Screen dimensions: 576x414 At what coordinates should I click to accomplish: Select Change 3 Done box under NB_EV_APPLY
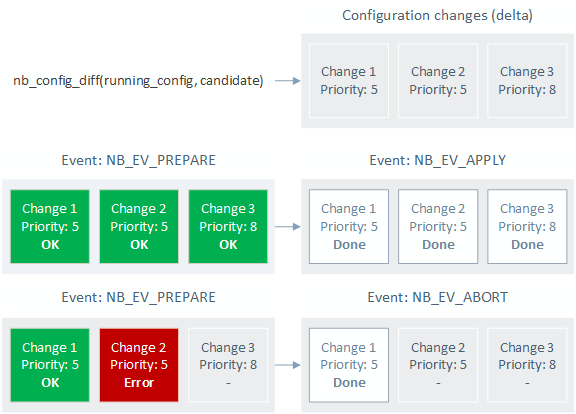tap(527, 226)
